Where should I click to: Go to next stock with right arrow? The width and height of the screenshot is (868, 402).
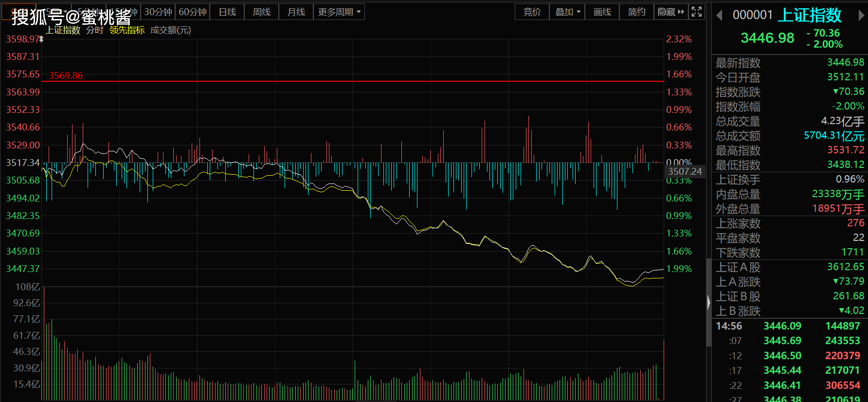tap(861, 16)
